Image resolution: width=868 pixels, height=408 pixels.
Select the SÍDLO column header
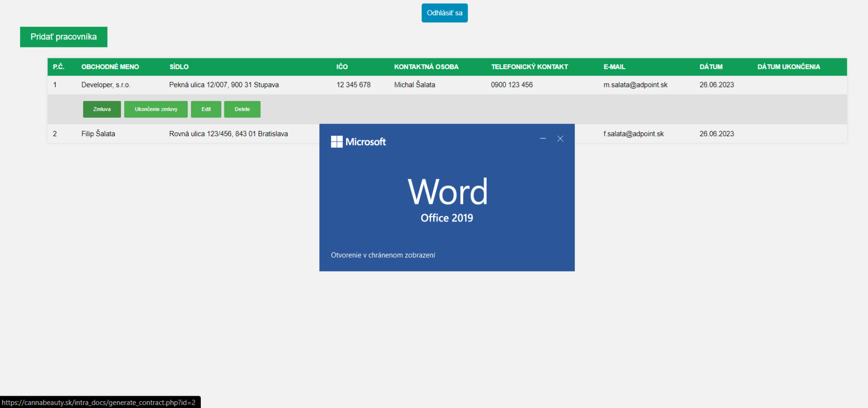tap(179, 66)
